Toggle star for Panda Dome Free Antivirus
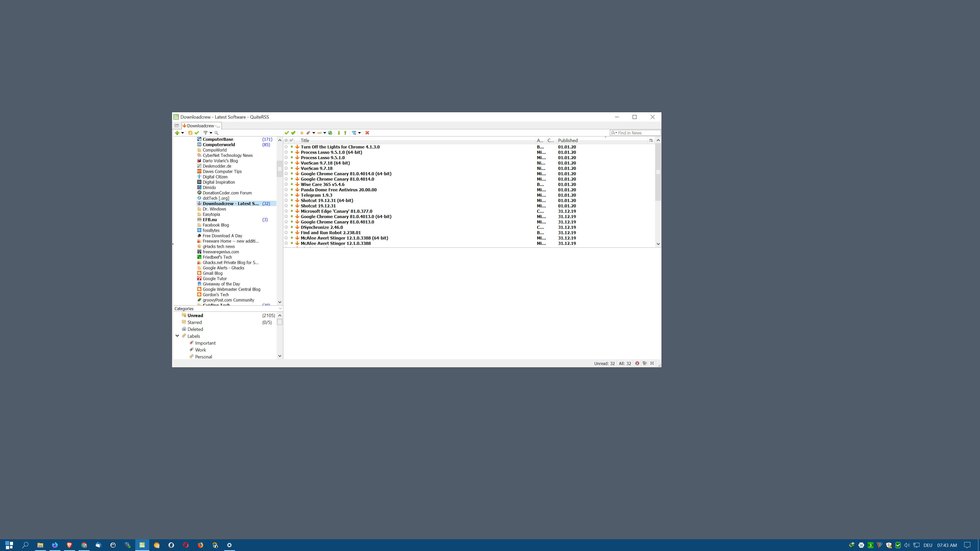The height and width of the screenshot is (551, 980). pos(286,190)
